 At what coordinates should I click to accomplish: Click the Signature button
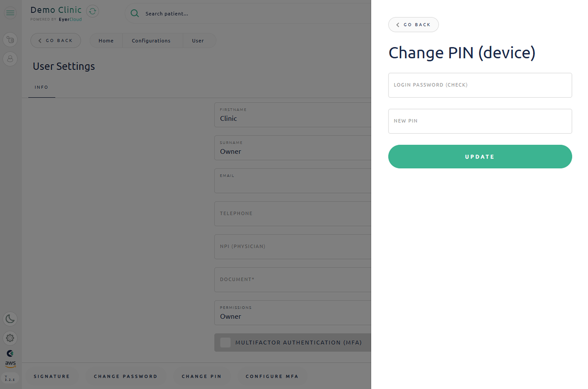coord(52,376)
